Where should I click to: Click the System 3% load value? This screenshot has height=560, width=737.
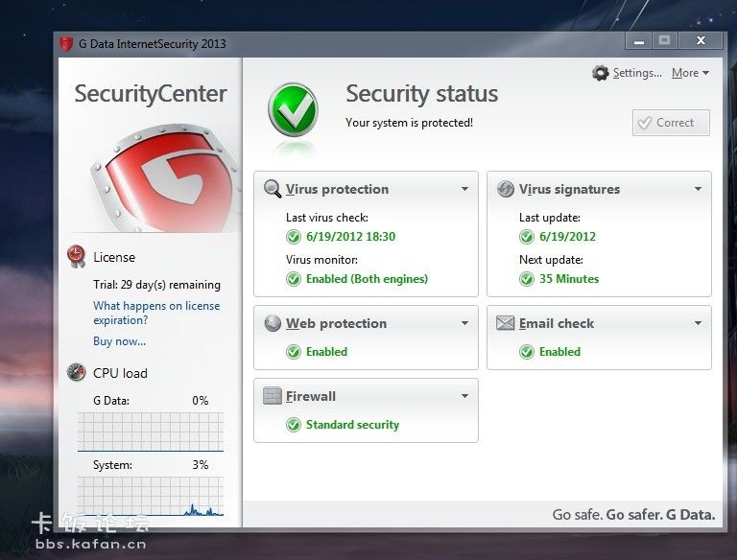tap(201, 465)
